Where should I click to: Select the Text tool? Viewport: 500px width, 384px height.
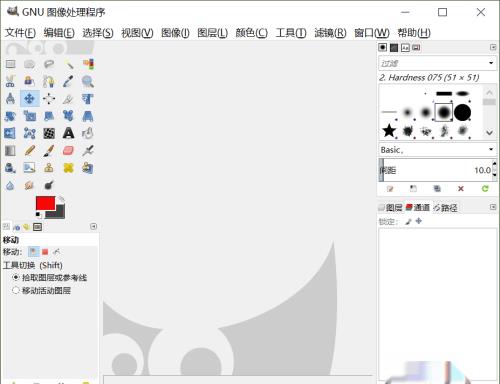click(x=68, y=133)
